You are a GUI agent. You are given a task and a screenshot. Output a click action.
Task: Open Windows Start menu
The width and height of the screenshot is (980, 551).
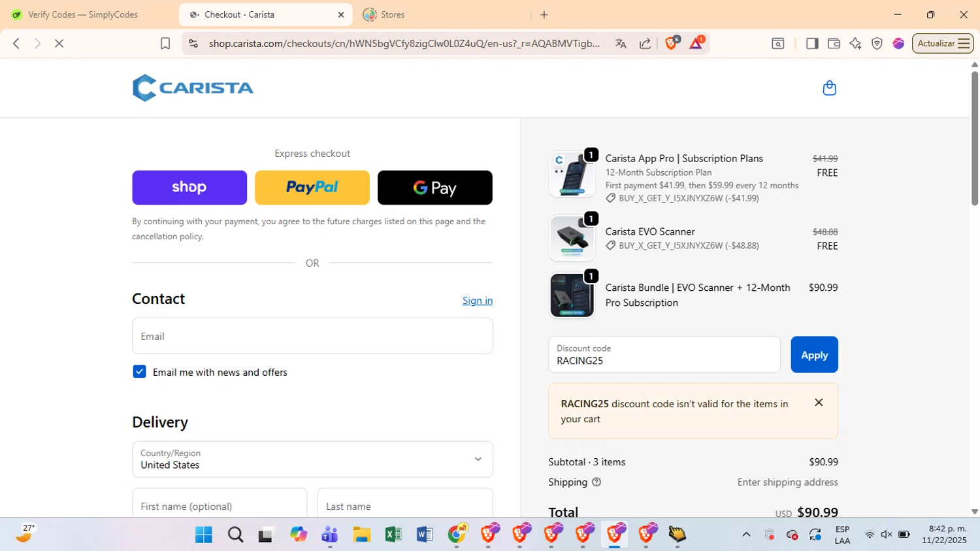[x=204, y=535]
